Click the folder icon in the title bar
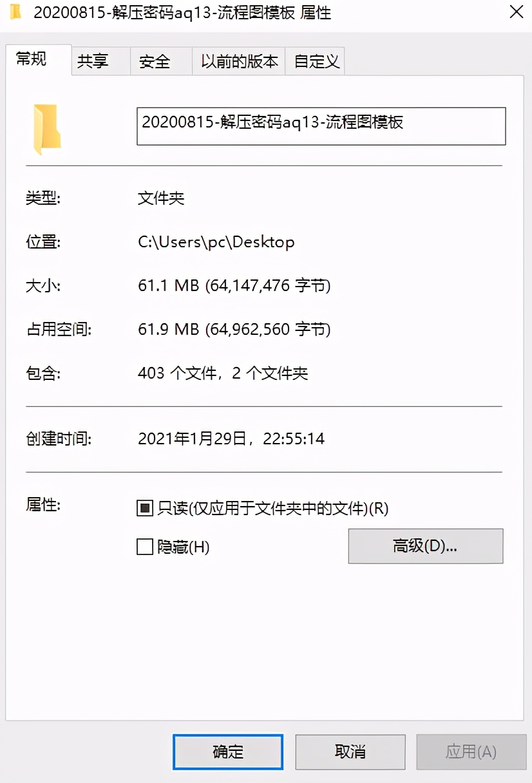The height and width of the screenshot is (783, 532). pyautogui.click(x=15, y=12)
